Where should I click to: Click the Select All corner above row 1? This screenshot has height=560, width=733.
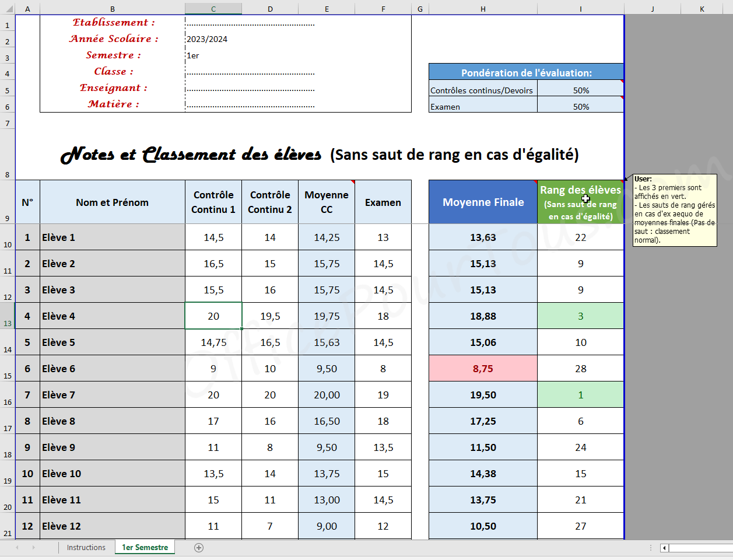click(x=7, y=9)
